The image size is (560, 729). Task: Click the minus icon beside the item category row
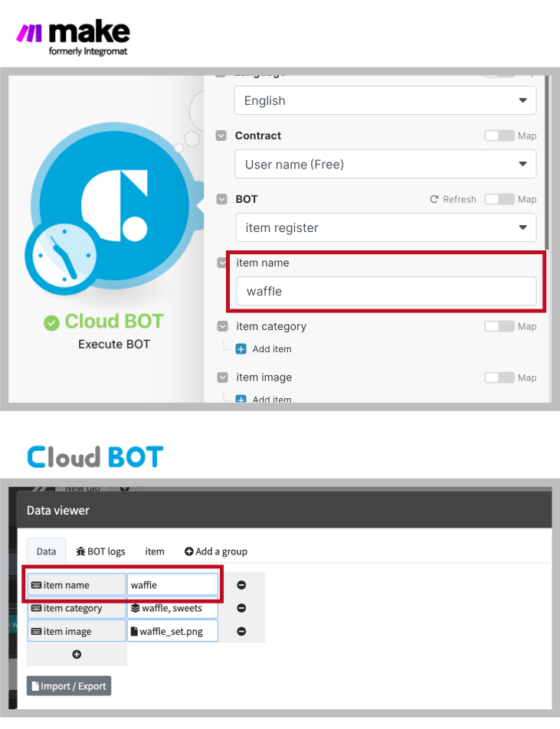click(241, 608)
